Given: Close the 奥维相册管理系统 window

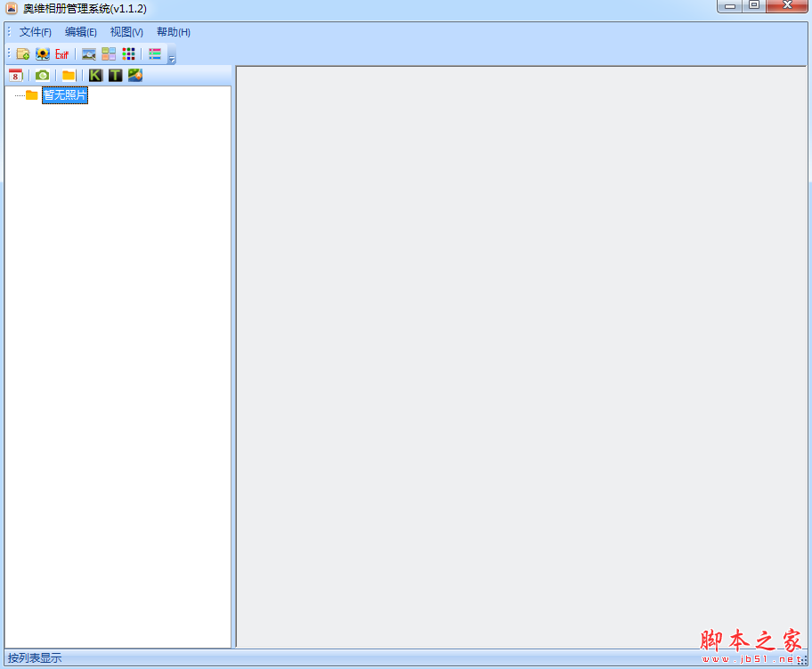Looking at the screenshot, I should (x=787, y=5).
